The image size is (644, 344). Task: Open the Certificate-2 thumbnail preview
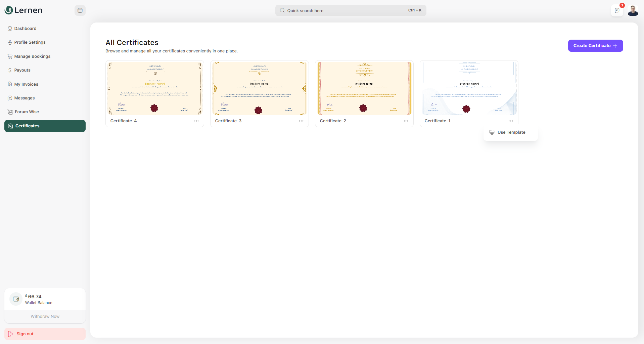click(x=364, y=88)
